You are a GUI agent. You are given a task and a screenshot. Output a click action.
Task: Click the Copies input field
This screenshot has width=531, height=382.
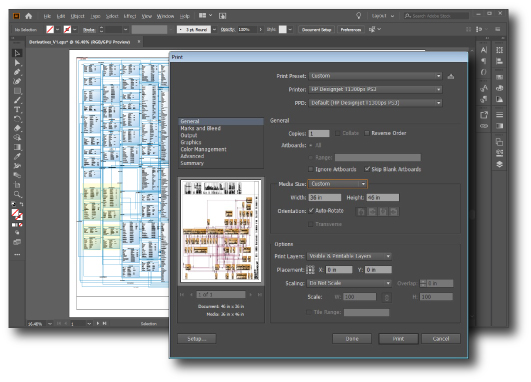click(319, 133)
